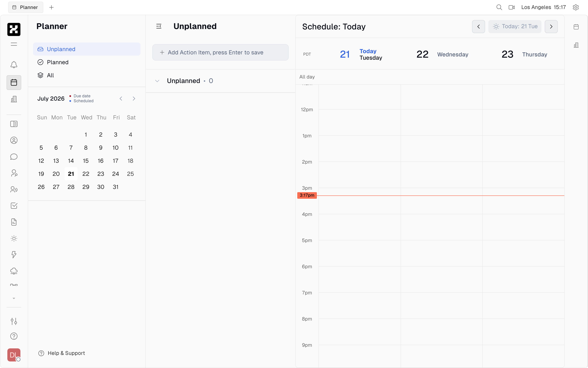Image resolution: width=588 pixels, height=368 pixels.
Task: Go to previous month in mini calendar
Action: [121, 99]
